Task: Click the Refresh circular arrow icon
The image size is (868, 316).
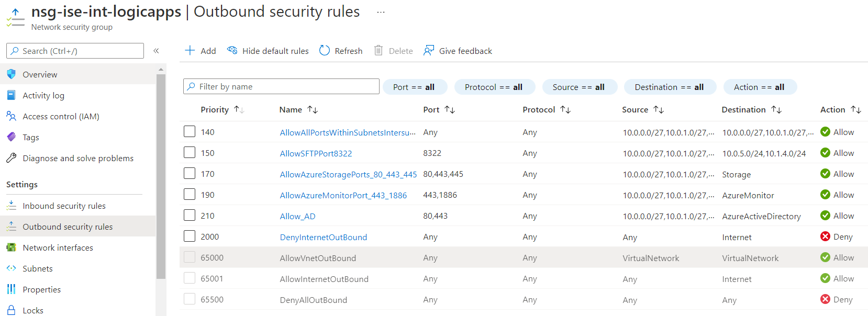Action: 325,50
